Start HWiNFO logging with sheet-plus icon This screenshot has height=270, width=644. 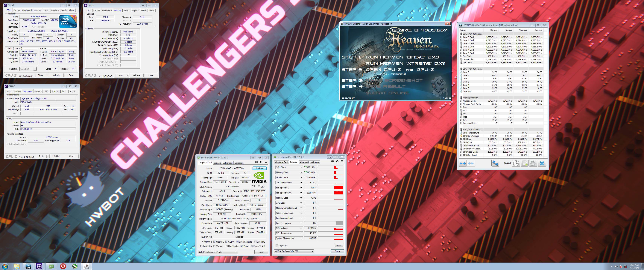point(525,163)
